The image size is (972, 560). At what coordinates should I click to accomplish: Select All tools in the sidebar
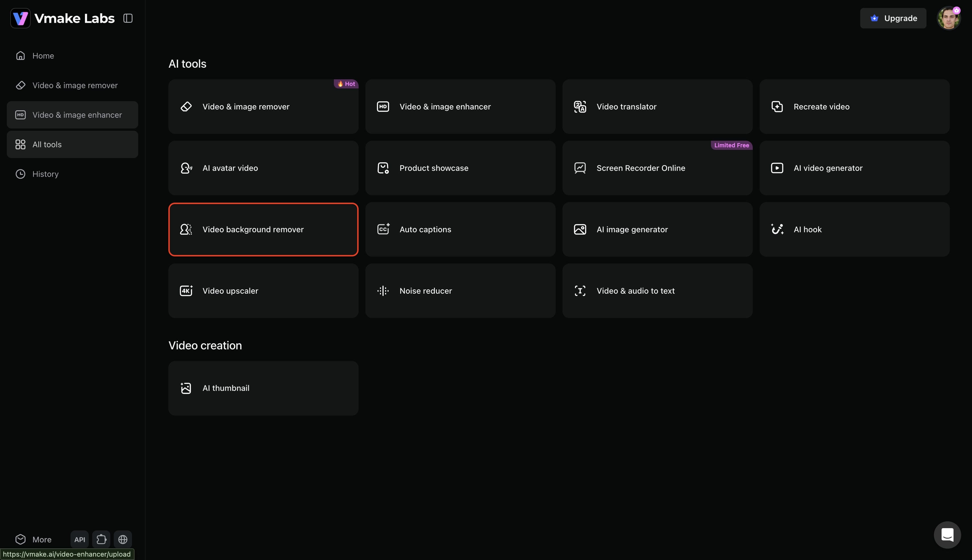tap(72, 144)
